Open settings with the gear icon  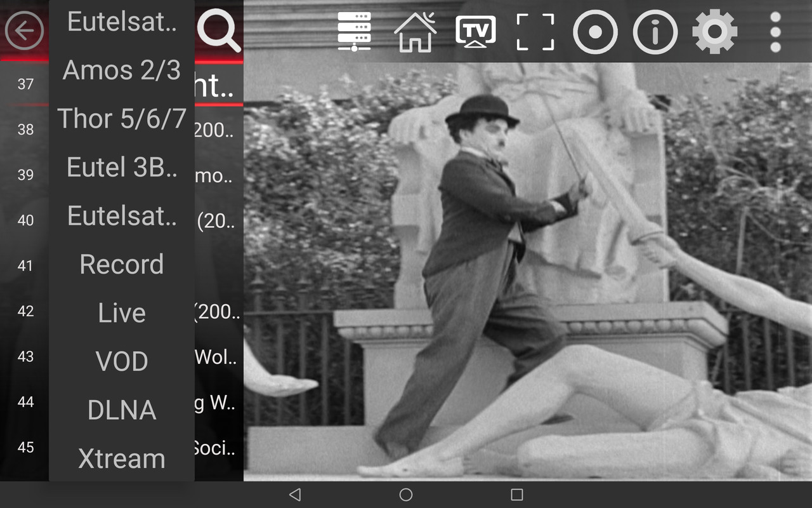click(715, 31)
